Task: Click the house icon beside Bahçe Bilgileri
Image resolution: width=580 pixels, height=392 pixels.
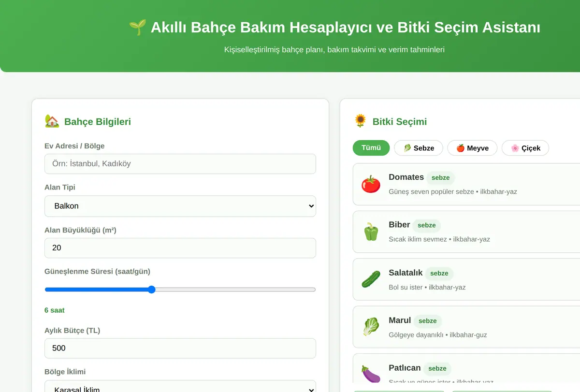Action: coord(52,121)
